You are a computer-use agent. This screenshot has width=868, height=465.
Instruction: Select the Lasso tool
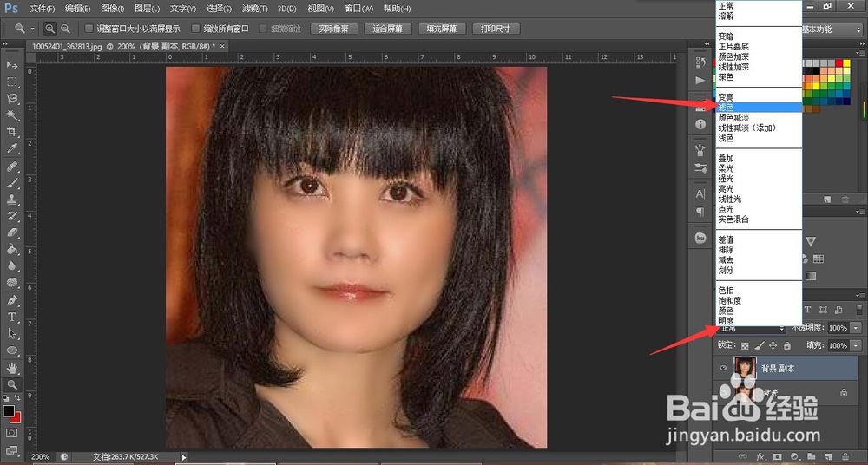pos(12,99)
